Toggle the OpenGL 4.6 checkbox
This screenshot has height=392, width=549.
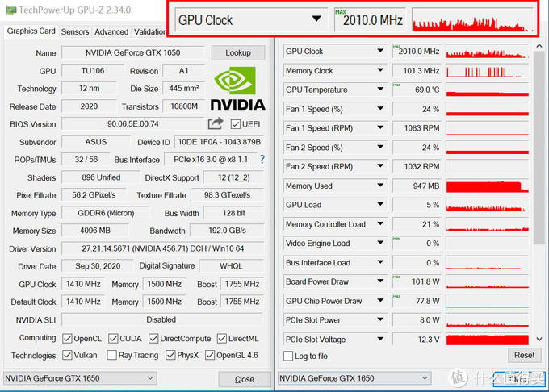(210, 355)
